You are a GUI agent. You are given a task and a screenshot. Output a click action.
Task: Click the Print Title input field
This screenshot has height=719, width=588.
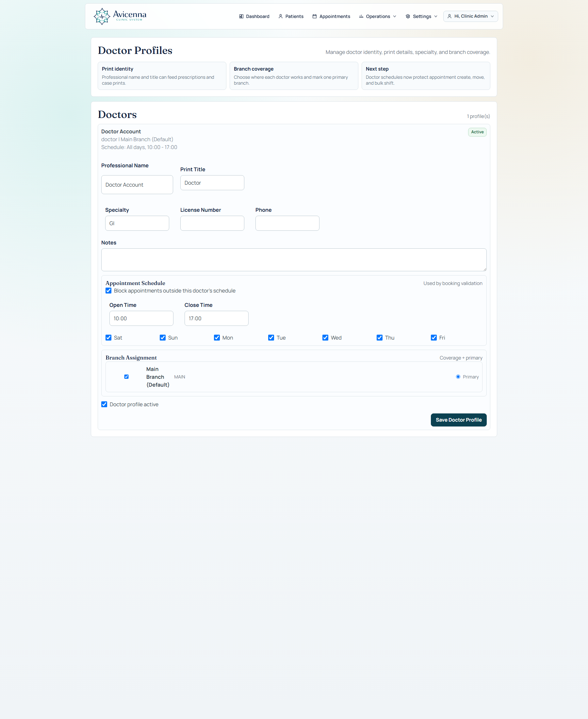pos(212,183)
